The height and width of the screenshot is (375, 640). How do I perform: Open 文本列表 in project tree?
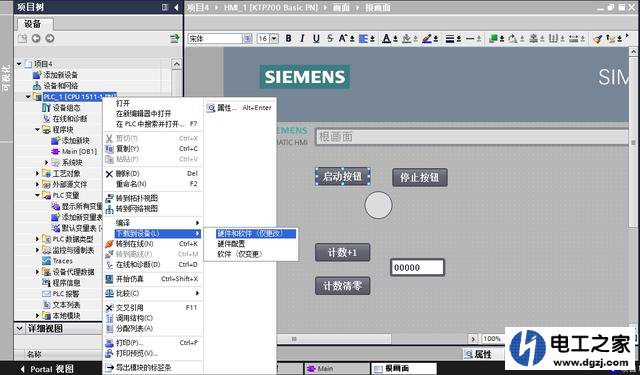[x=67, y=305]
